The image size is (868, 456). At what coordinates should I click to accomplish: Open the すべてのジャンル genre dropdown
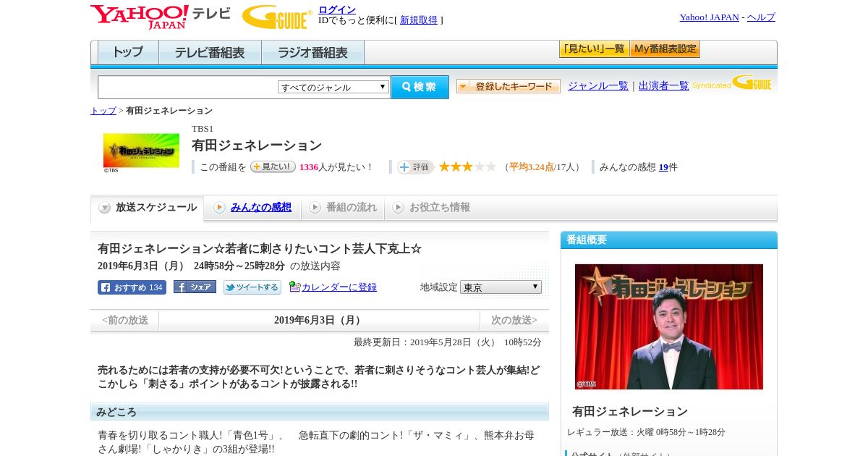(x=333, y=87)
